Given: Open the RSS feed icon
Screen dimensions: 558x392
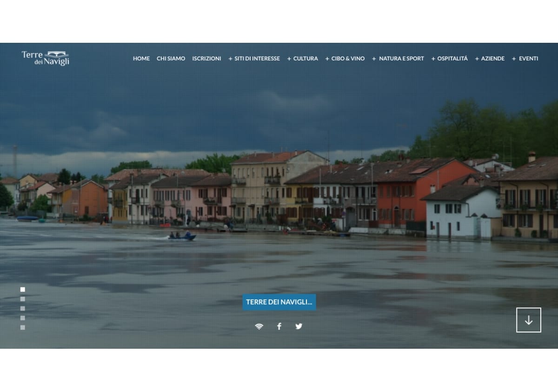Looking at the screenshot, I should point(259,326).
